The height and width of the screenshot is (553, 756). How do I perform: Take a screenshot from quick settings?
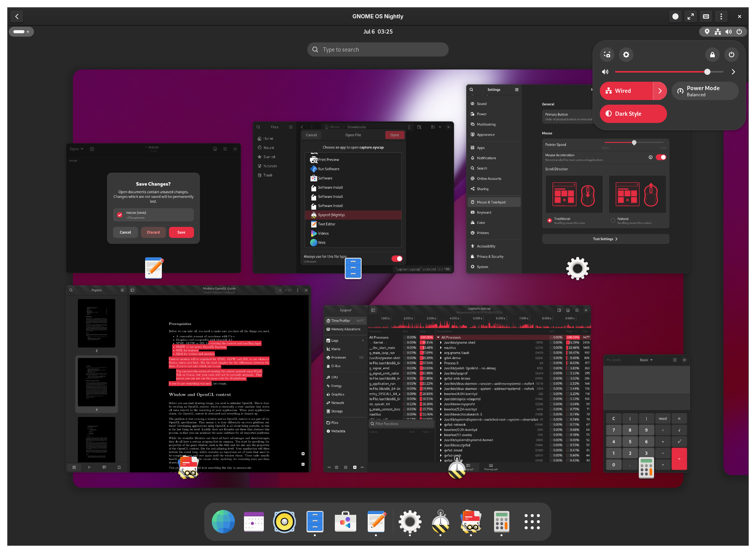[607, 55]
